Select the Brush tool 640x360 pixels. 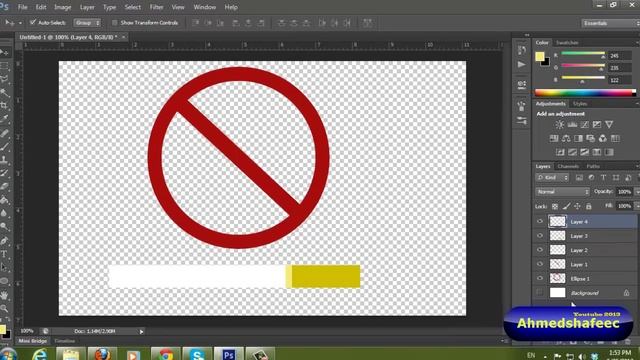(4, 147)
